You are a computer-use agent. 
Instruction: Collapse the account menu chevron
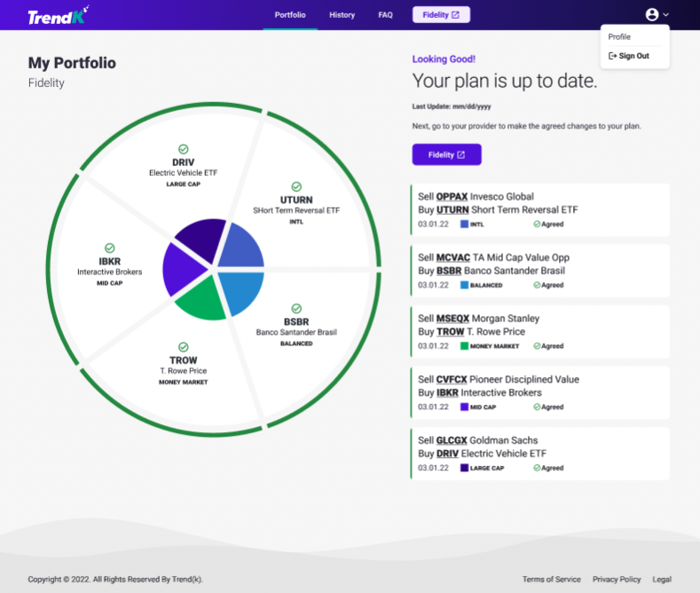[x=666, y=15]
